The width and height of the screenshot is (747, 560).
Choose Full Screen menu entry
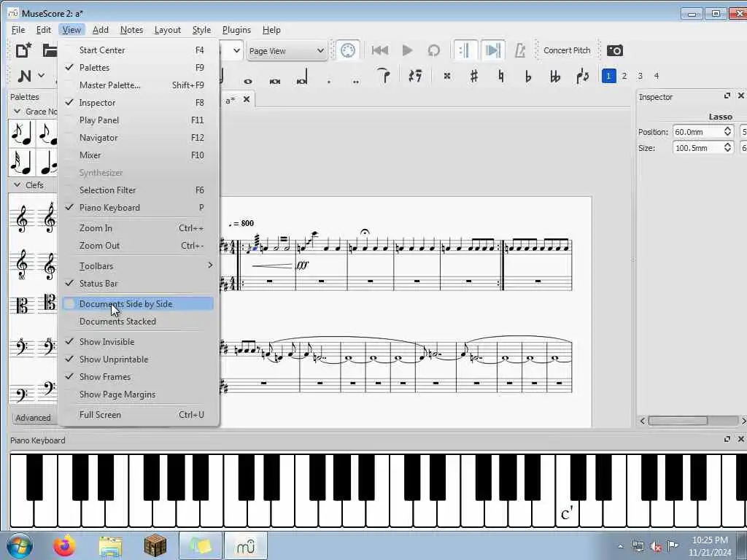tap(138, 415)
